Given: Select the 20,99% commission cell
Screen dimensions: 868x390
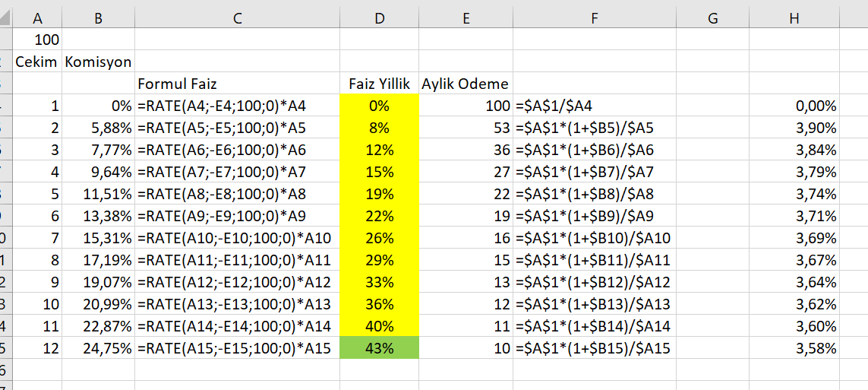Looking at the screenshot, I should (99, 304).
